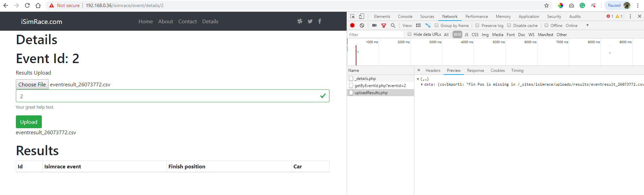Viewport: 644px width, 195px height.
Task: Clear the network log
Action: click(362, 26)
